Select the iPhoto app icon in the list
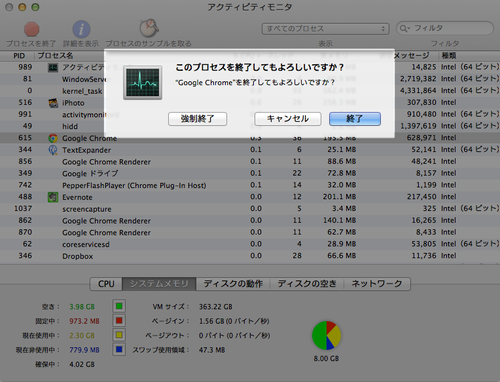This screenshot has height=382, width=500. [x=53, y=103]
